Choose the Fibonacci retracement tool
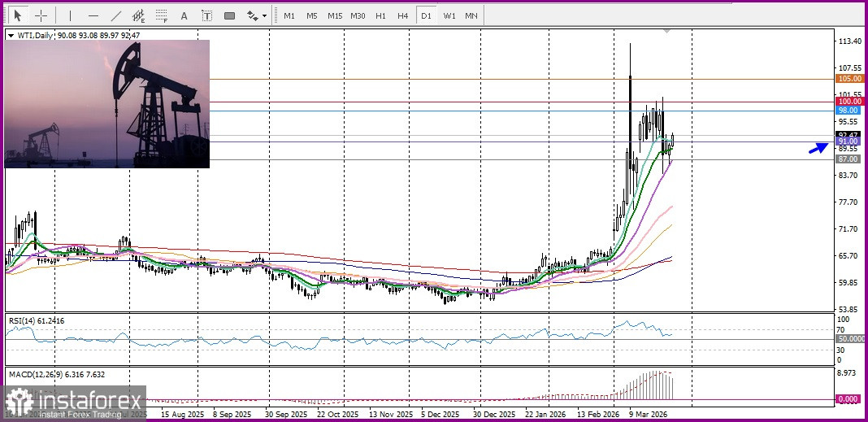This screenshot has height=422, width=868. coord(162,15)
